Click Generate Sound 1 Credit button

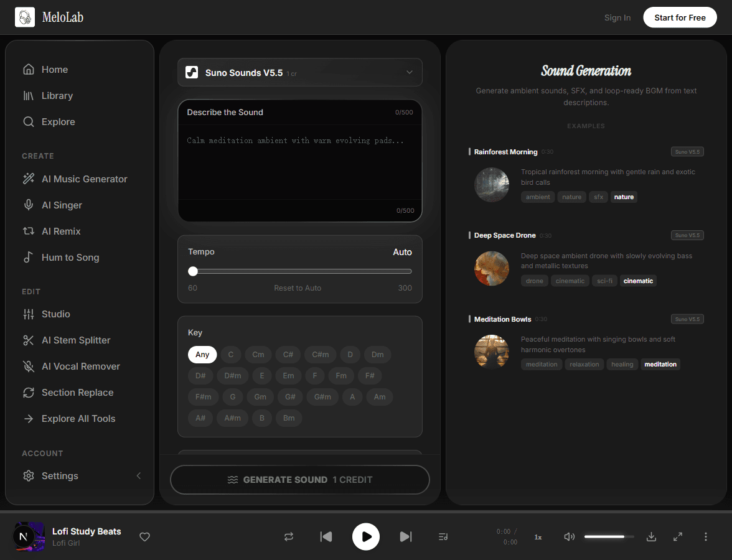tap(300, 480)
